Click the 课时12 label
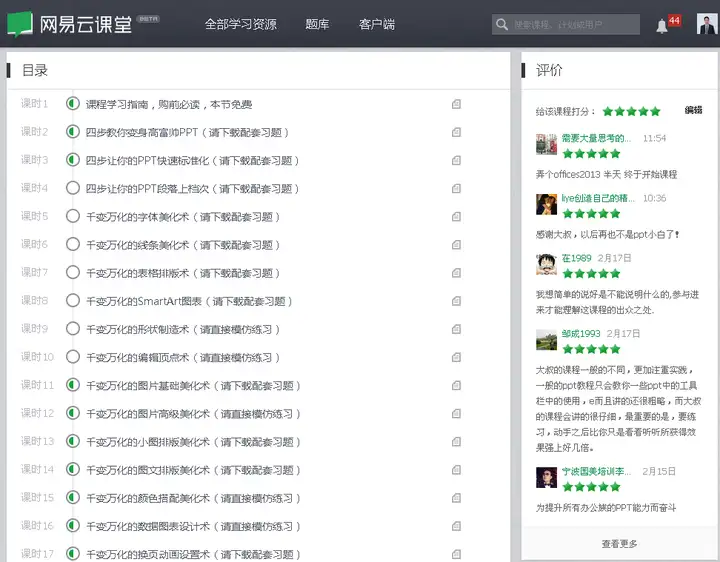720x562 pixels. tap(37, 413)
